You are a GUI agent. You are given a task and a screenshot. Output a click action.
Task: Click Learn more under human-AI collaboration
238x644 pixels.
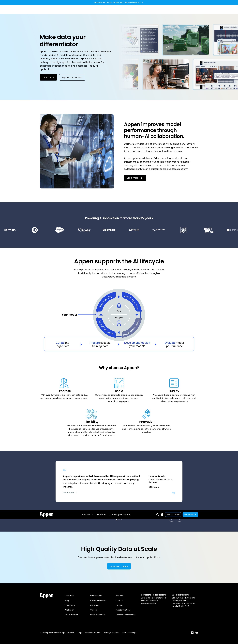click(x=135, y=178)
